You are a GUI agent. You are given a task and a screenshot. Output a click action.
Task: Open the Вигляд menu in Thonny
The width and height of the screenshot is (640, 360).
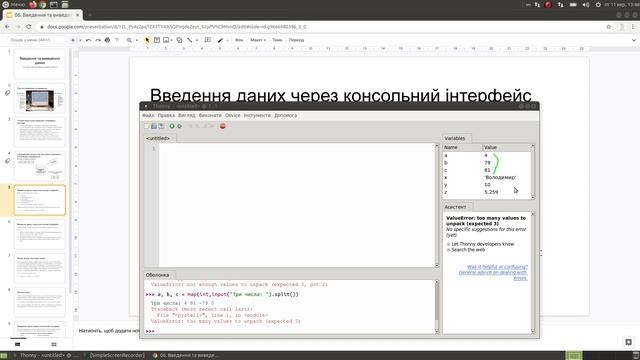[187, 116]
